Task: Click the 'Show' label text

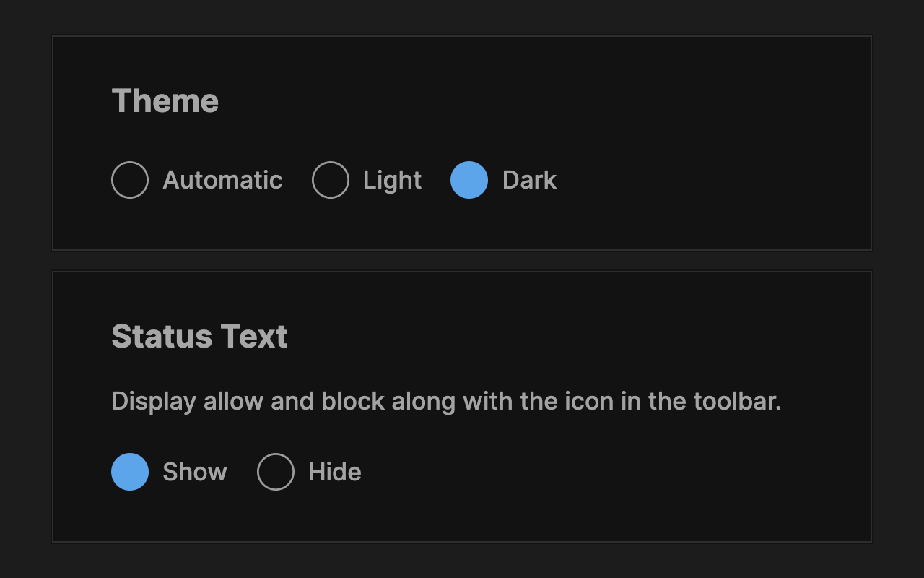Action: pyautogui.click(x=195, y=472)
